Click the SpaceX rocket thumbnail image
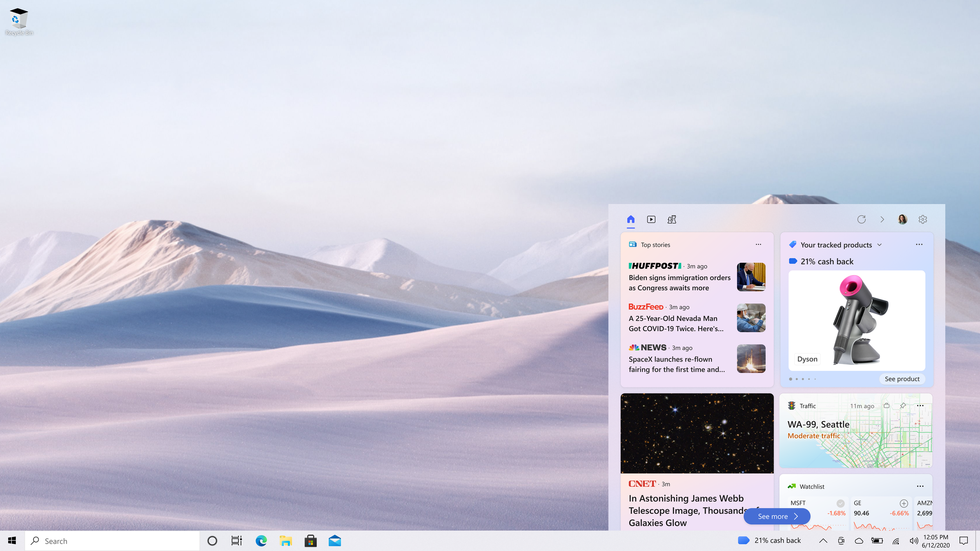The width and height of the screenshot is (980, 551). 751,358
